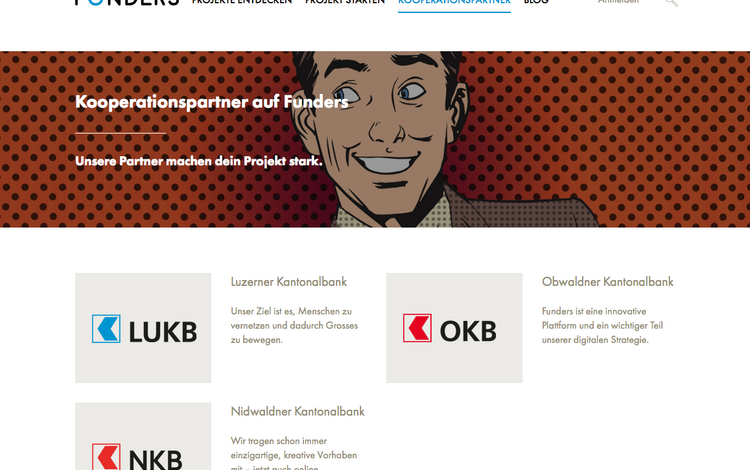Click the Luzerner Kantonalbank description text
The image size is (750, 470).
pos(294,326)
